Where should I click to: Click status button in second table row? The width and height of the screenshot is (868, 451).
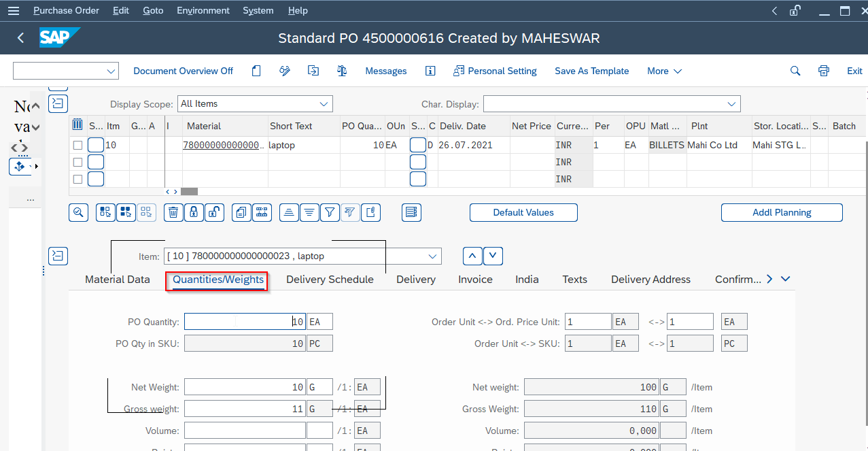click(96, 162)
